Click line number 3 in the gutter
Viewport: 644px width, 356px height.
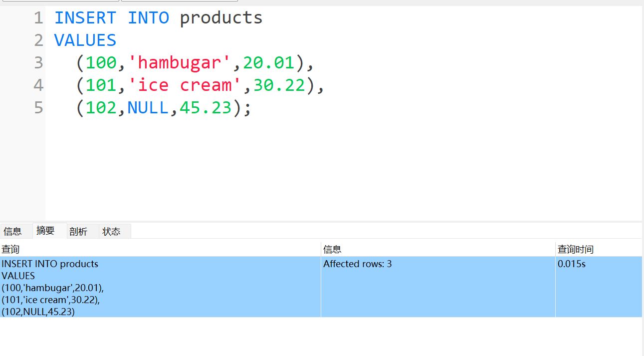click(x=38, y=63)
